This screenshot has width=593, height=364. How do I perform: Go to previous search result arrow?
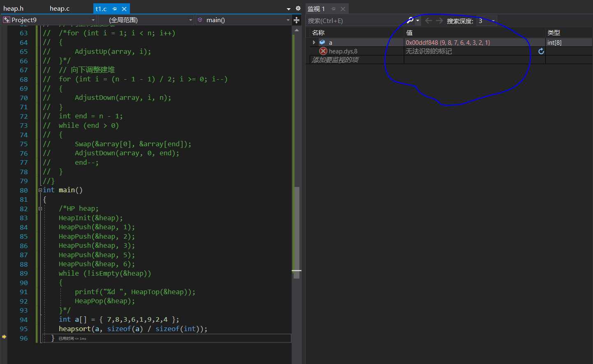click(x=429, y=21)
